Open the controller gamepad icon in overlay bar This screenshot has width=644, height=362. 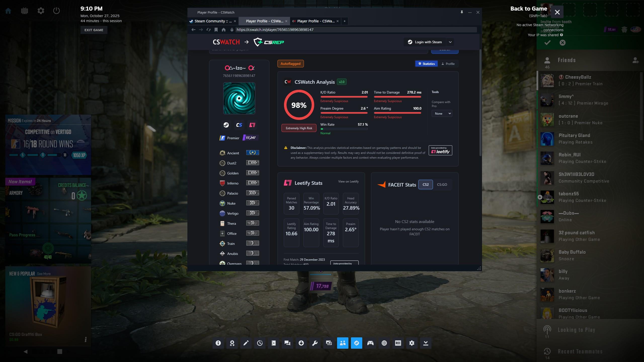pos(370,343)
